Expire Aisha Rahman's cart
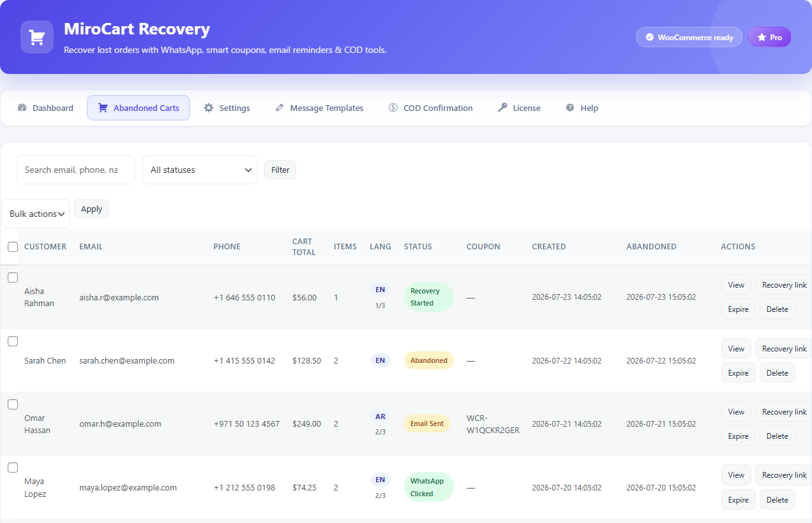 738,309
